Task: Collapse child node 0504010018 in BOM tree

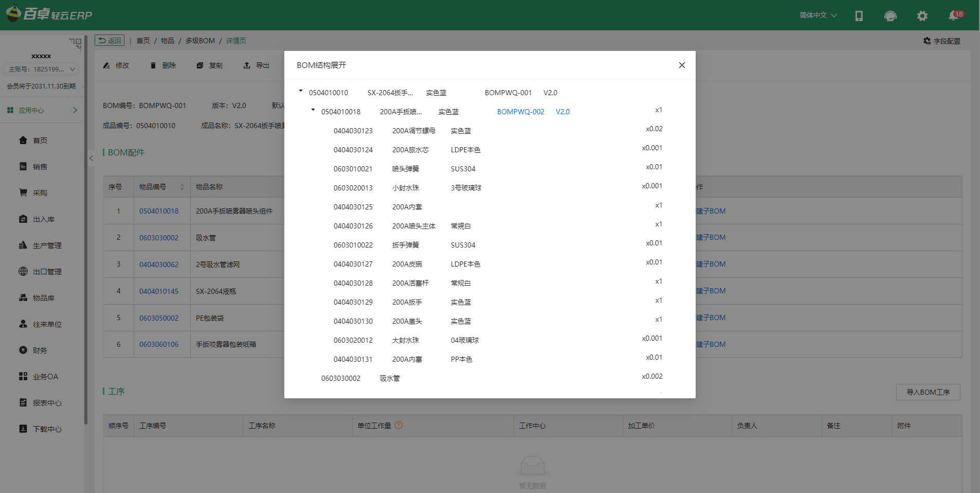Action: (x=313, y=110)
